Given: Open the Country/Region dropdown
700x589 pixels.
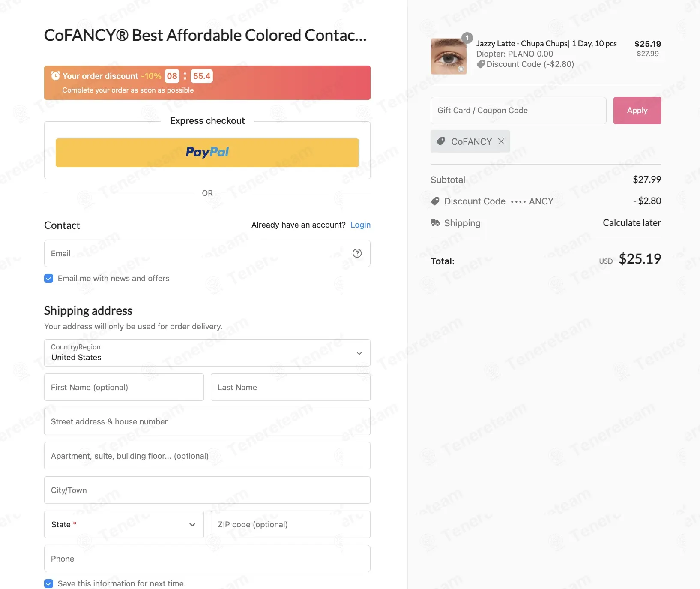Looking at the screenshot, I should [x=207, y=353].
